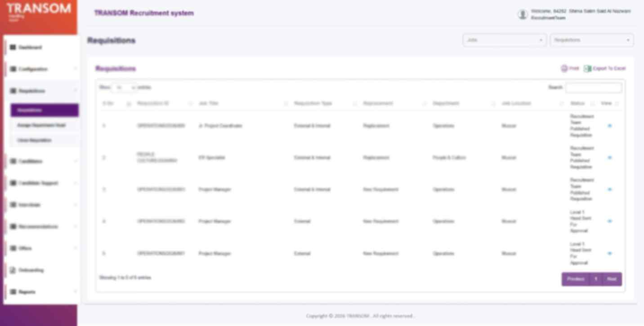This screenshot has height=326, width=644.
Task: Click the Previous pagination button
Action: [575, 279]
